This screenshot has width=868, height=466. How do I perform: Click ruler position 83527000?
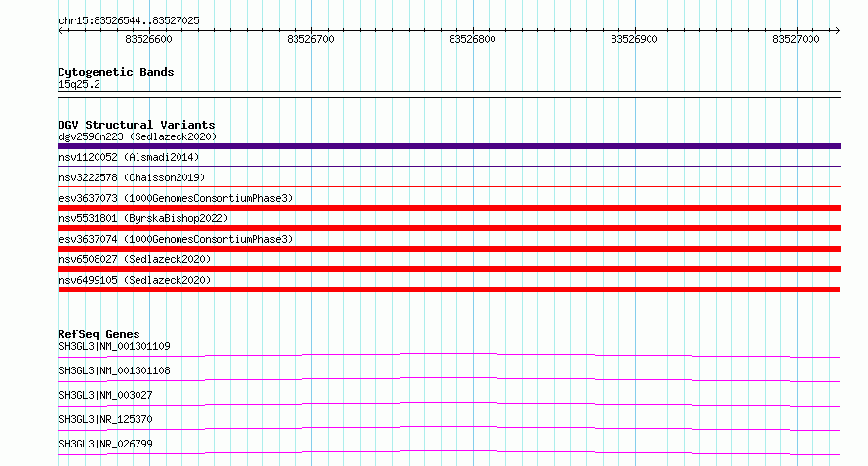[x=796, y=39]
